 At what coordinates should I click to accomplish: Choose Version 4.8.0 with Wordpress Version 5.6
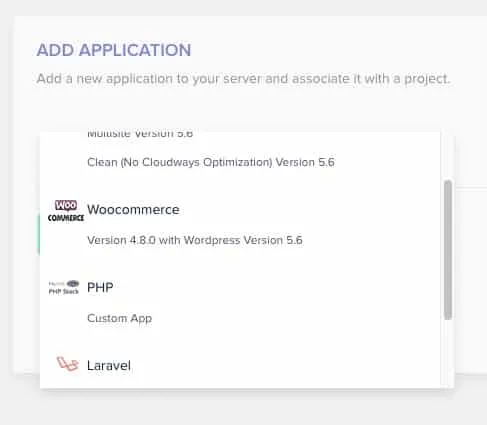tap(195, 240)
